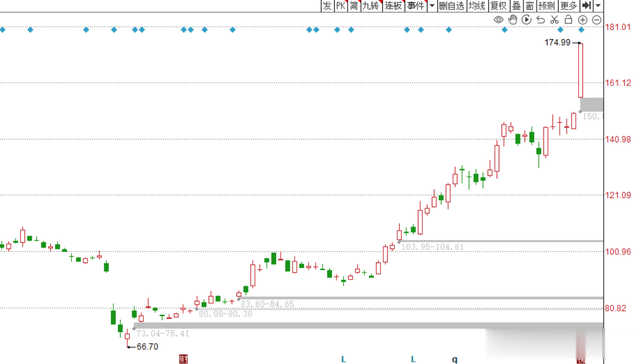Click the 103.95-104.61 gap label

[432, 247]
